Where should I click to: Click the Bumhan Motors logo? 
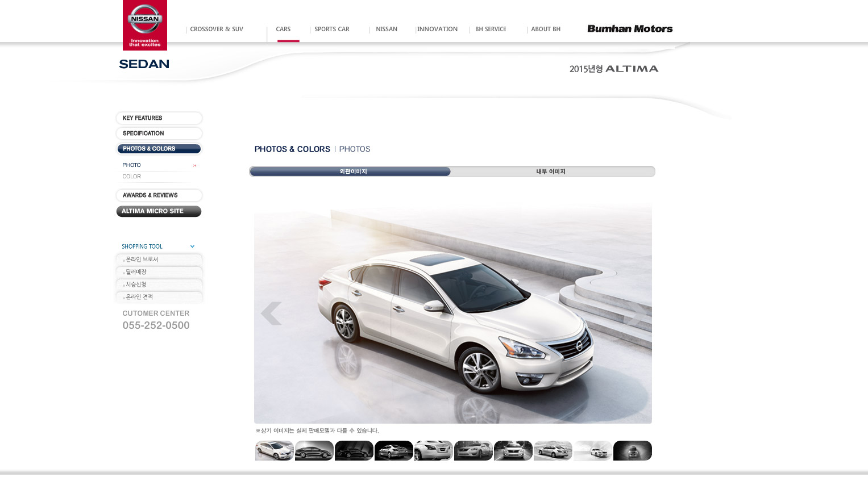(x=630, y=28)
